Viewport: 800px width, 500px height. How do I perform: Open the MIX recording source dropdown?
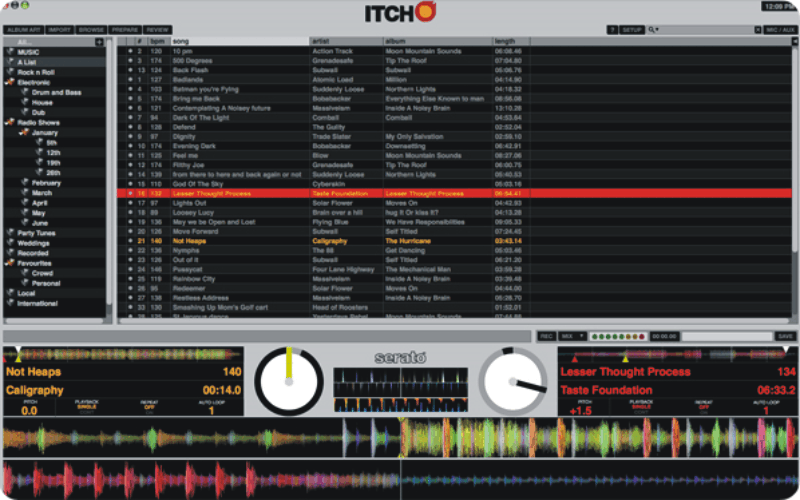572,336
